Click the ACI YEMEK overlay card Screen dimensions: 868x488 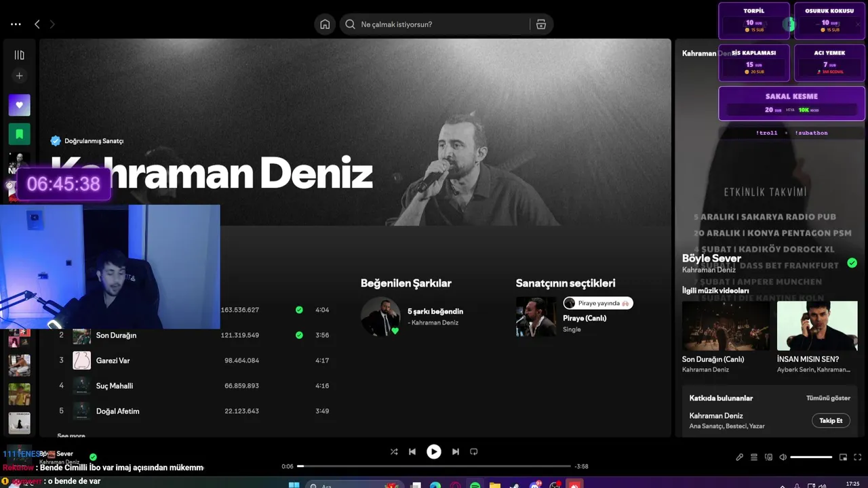click(x=829, y=62)
